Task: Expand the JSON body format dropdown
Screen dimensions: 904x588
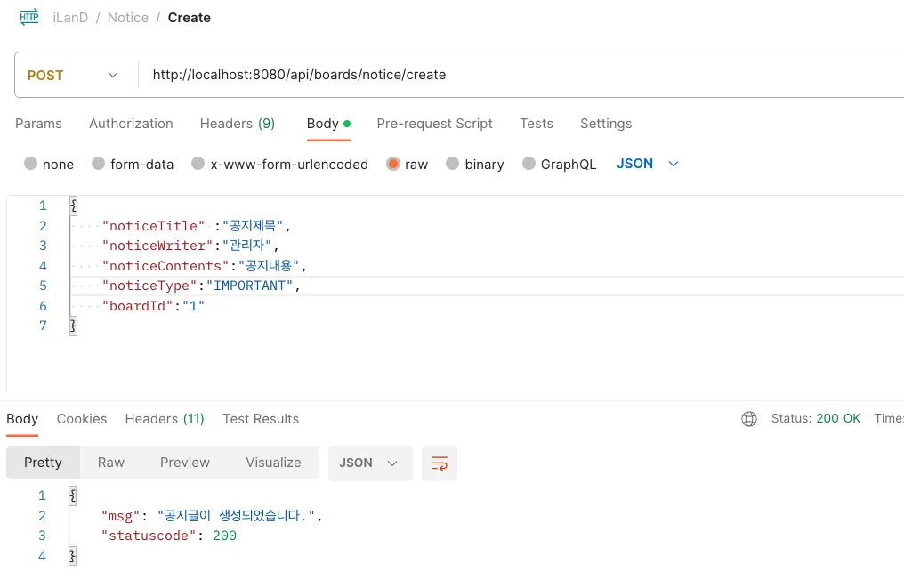Action: [x=648, y=164]
